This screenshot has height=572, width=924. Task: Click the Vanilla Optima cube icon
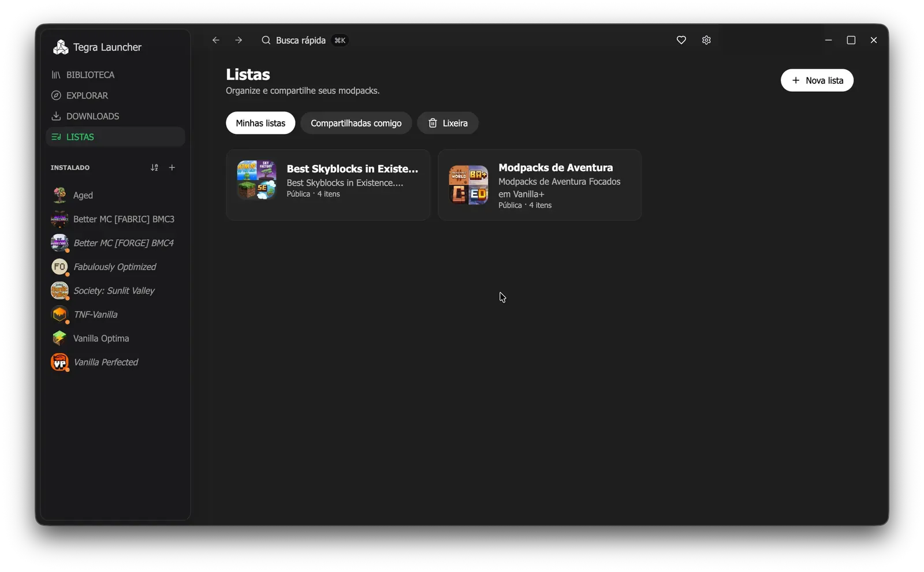[x=59, y=338]
